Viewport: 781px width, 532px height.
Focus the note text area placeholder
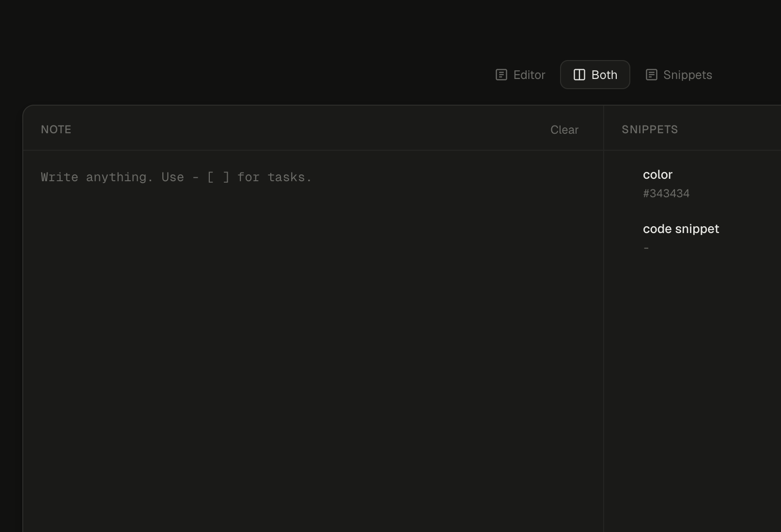(176, 177)
